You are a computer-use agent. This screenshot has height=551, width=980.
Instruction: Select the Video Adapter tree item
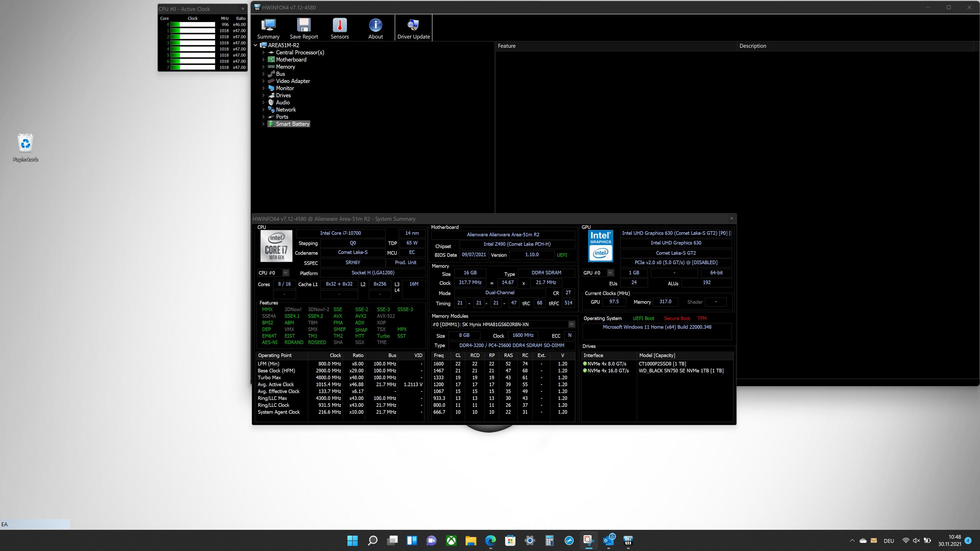(x=293, y=81)
